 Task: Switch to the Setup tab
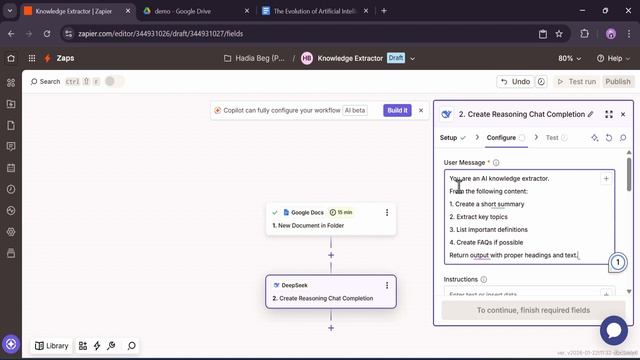pyautogui.click(x=452, y=138)
